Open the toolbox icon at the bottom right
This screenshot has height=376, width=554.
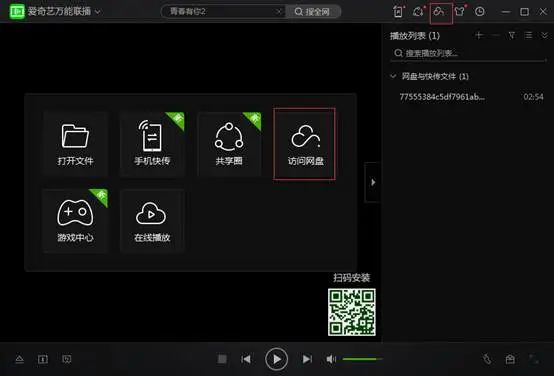[x=510, y=359]
